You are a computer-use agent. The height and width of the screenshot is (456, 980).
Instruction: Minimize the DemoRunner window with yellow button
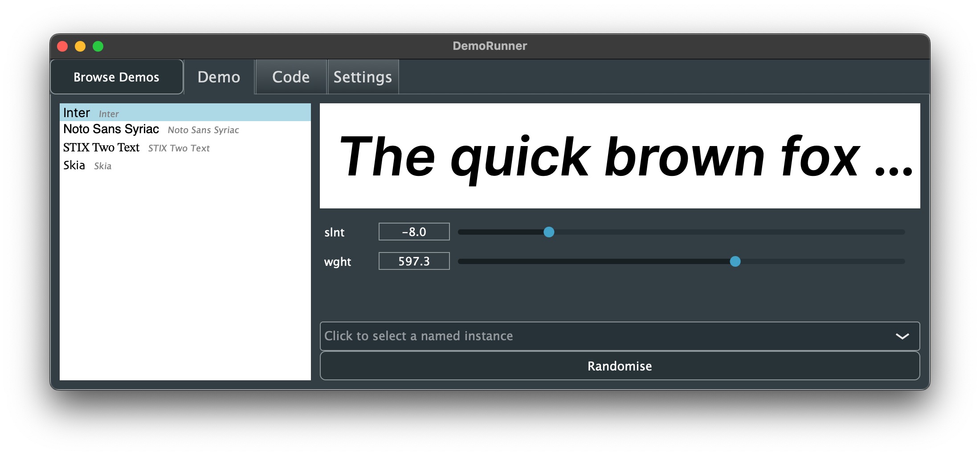(x=80, y=46)
